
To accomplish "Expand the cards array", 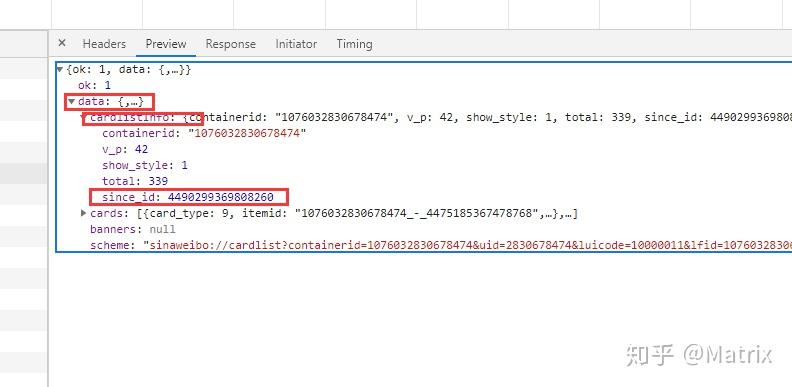I will point(84,213).
